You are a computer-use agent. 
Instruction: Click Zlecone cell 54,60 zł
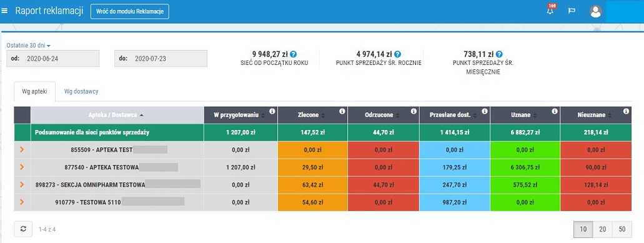[312, 202]
